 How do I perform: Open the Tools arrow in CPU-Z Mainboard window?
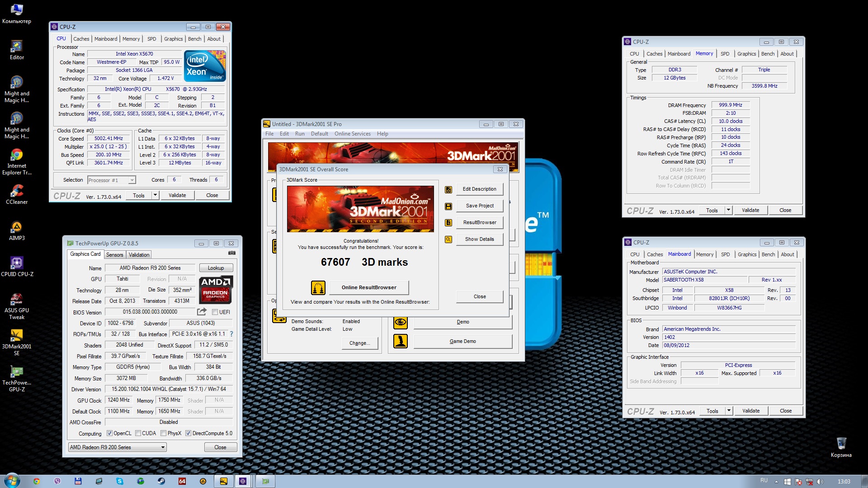[729, 411]
